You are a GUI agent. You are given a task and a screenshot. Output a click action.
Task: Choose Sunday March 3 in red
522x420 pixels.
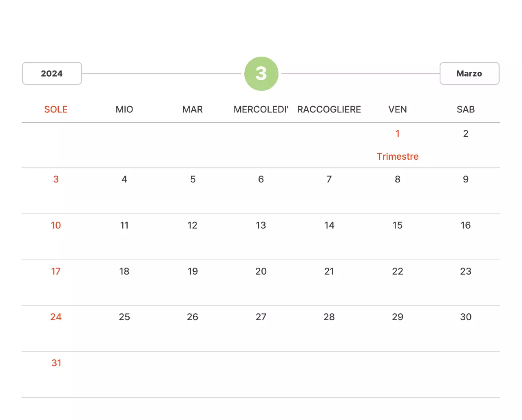click(x=56, y=179)
